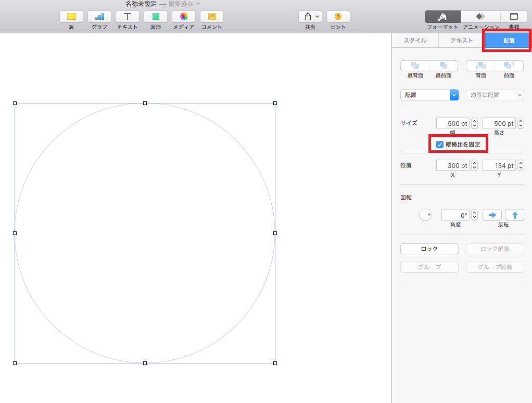Insert a table with the 表 icon
The height and width of the screenshot is (403, 532).
click(x=71, y=17)
